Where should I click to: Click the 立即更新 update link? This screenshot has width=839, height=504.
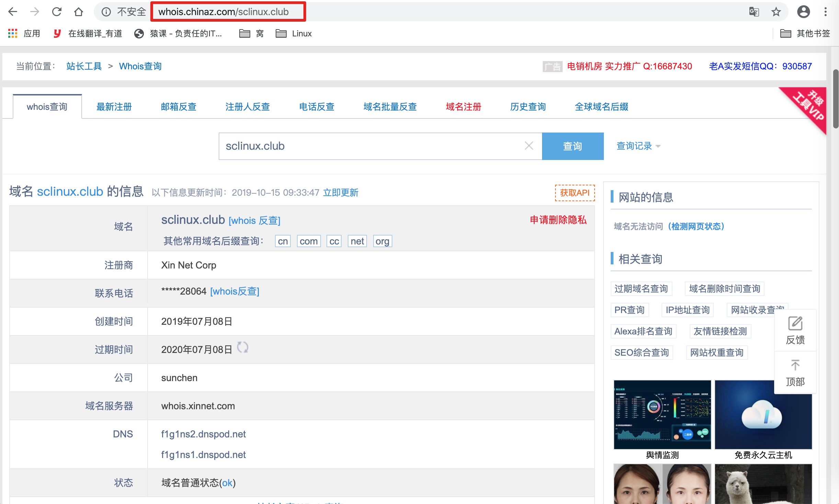pos(340,193)
